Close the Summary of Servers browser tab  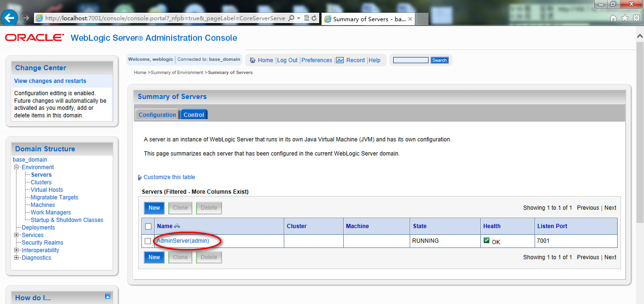coord(410,19)
